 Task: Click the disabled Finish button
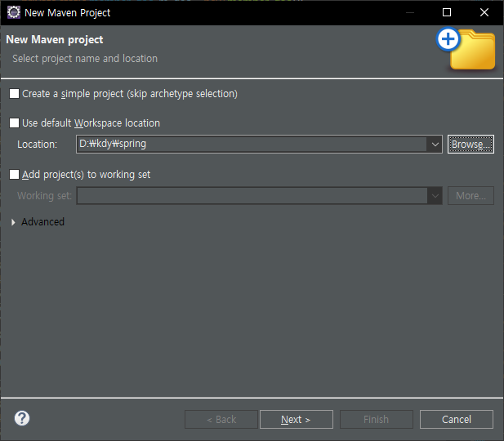[x=376, y=419]
